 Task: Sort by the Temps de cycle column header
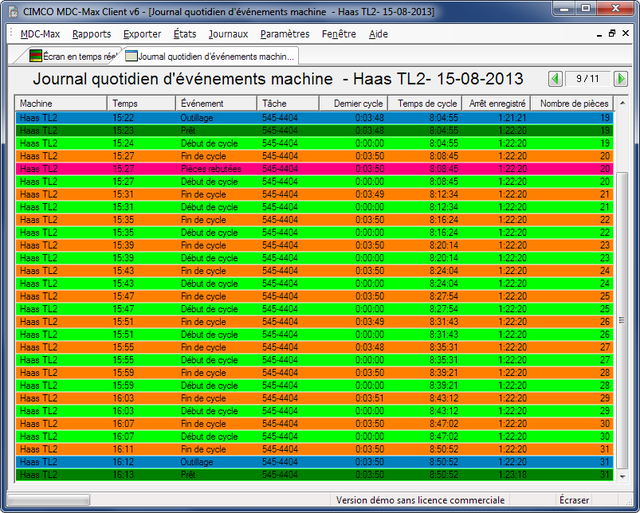pyautogui.click(x=424, y=104)
